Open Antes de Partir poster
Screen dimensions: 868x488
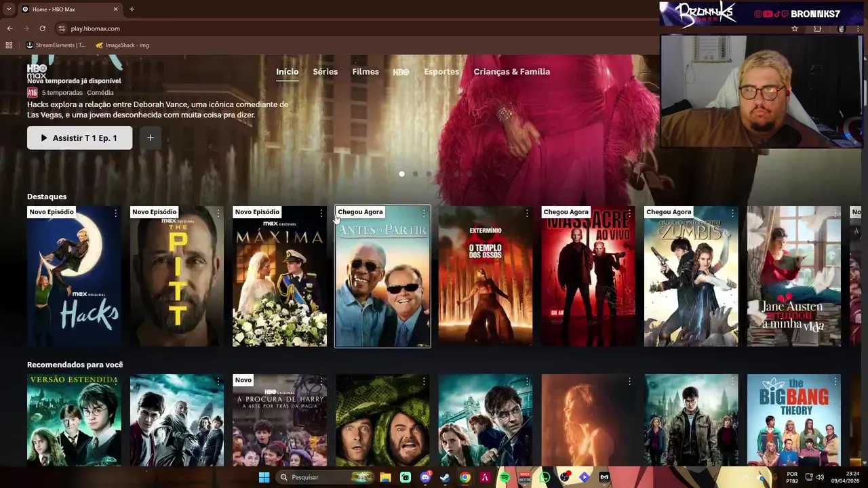[382, 277]
